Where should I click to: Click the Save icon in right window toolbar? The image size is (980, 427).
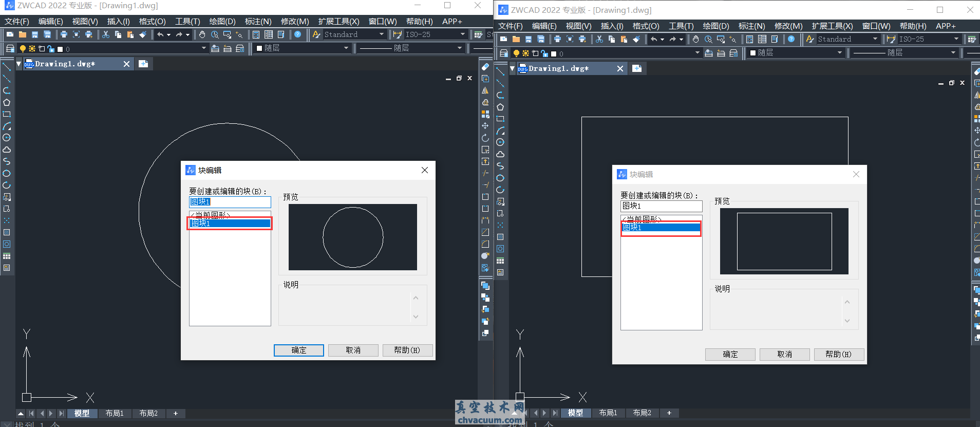pos(529,39)
